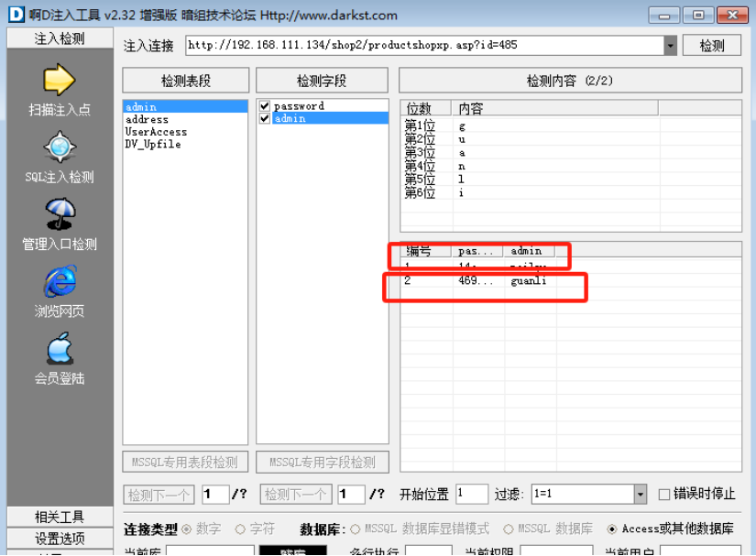This screenshot has width=756, height=556.
Task: Select the 字符 connection type radio button
Action: [x=240, y=529]
